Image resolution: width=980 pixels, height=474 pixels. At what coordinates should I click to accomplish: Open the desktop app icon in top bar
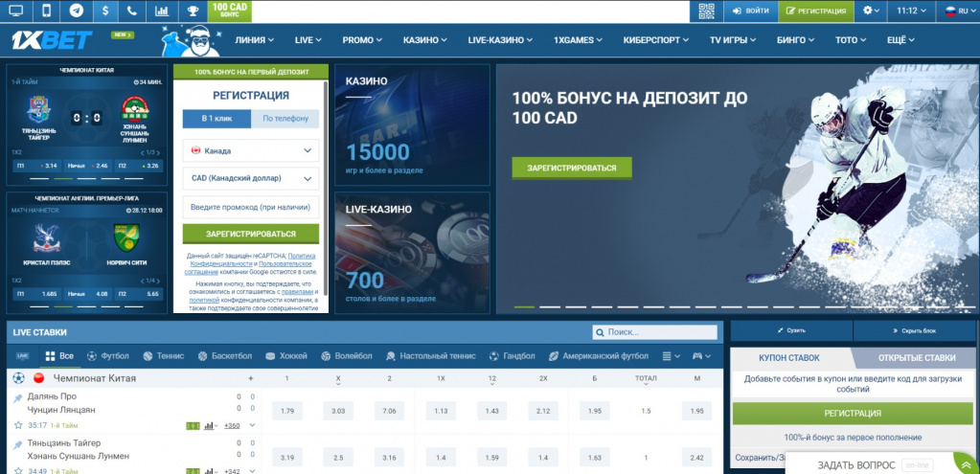(x=15, y=11)
